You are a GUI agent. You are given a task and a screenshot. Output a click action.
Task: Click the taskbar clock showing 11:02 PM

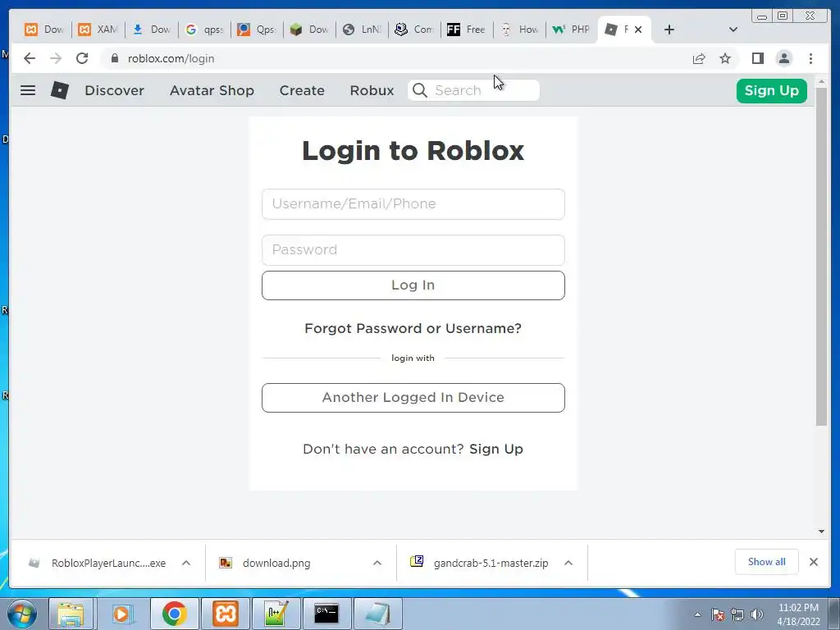(798, 614)
